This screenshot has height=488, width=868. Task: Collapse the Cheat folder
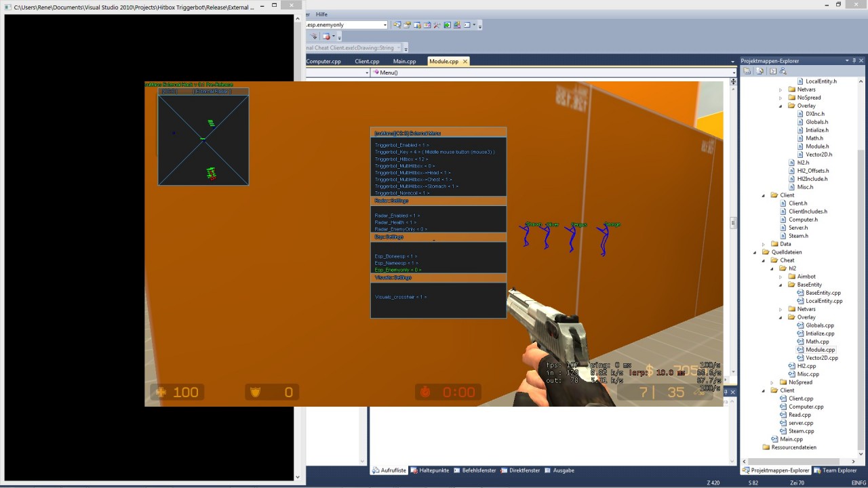764,260
